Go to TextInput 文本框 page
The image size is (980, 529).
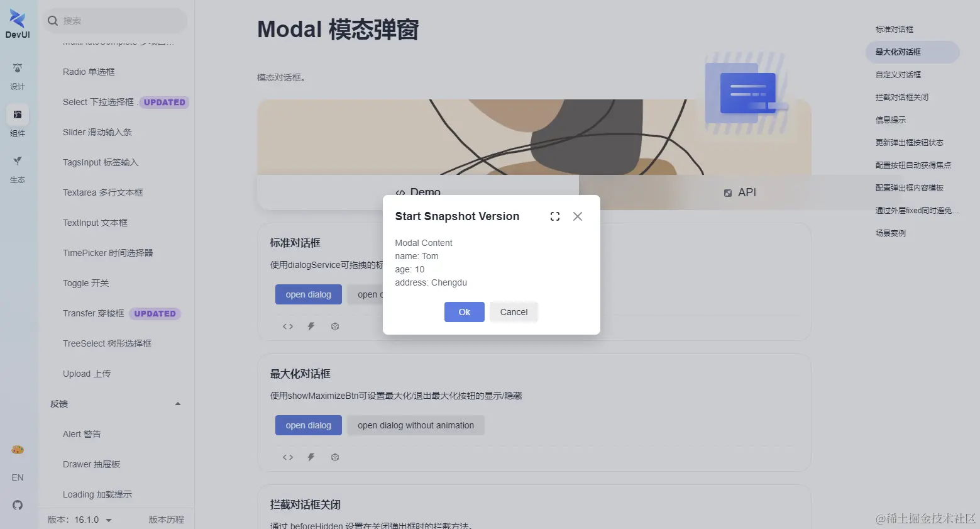click(95, 223)
